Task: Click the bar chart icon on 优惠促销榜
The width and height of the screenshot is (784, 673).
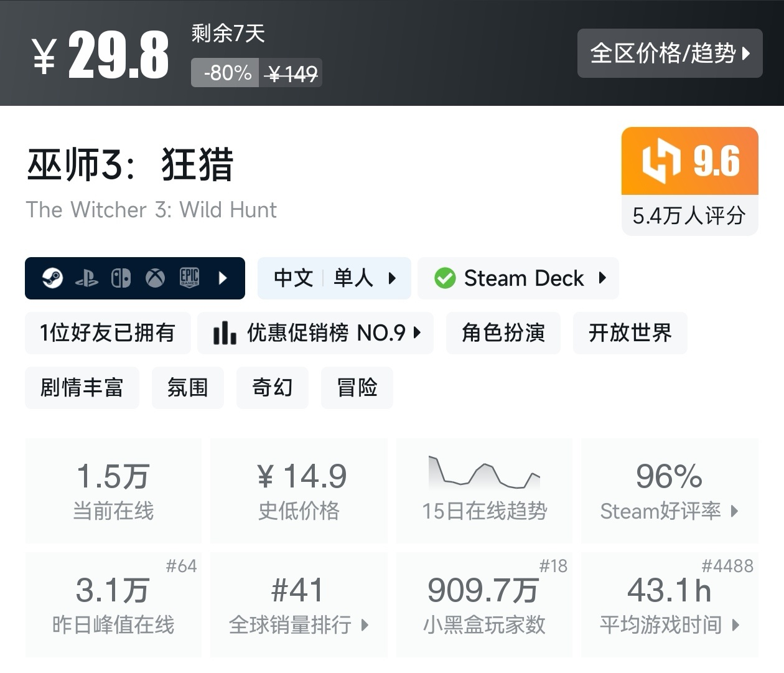Action: [225, 333]
